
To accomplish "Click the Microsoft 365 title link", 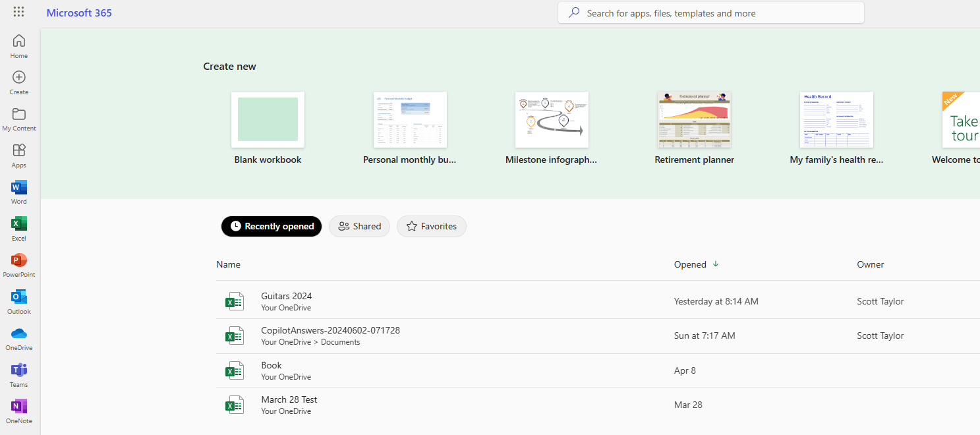I will 79,13.
